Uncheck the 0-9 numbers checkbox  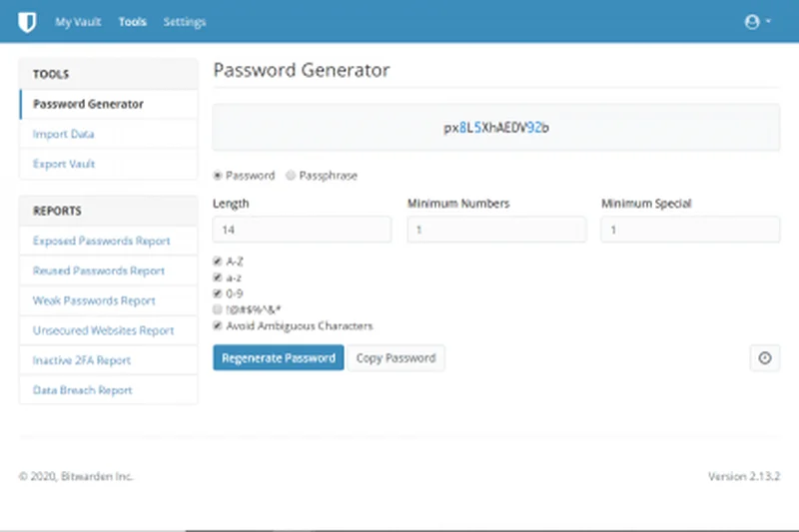pos(218,293)
